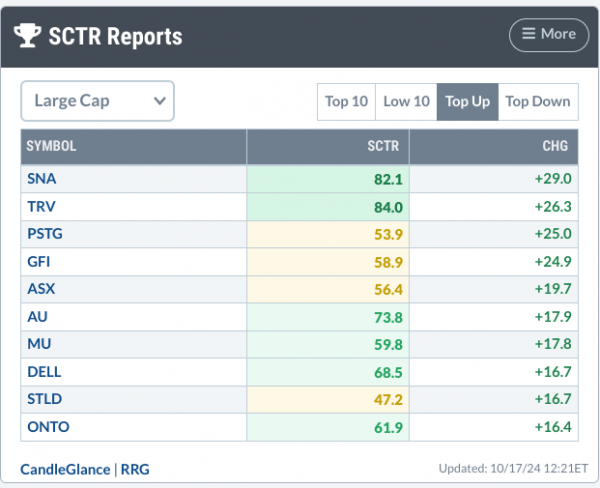Click the change value +17.8
Viewport: 600px width, 488px height.
(x=553, y=344)
